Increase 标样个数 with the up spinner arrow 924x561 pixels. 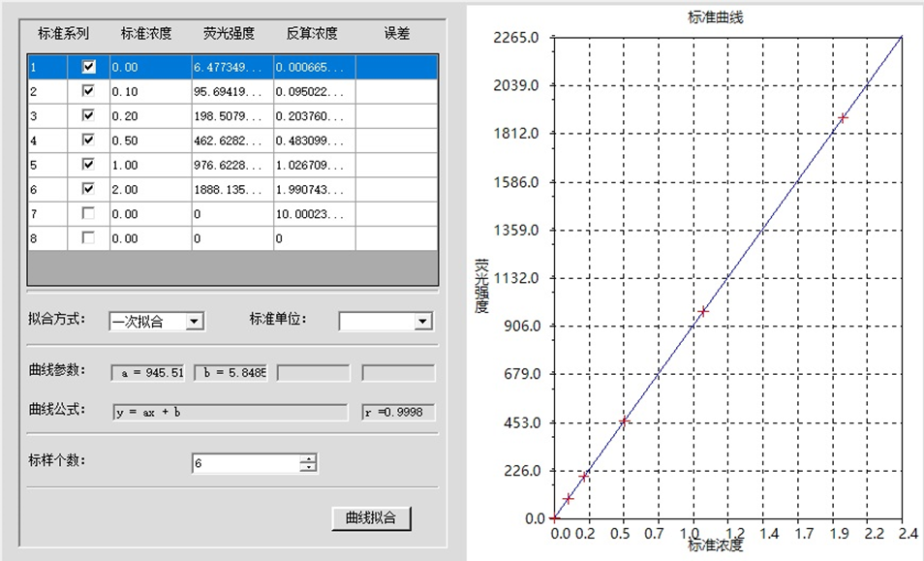pos(308,458)
